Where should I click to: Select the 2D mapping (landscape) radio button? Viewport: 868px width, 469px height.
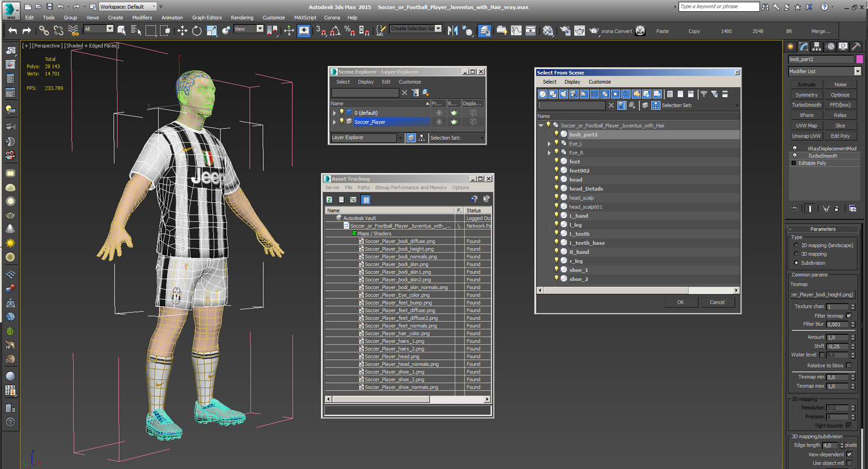pos(796,246)
